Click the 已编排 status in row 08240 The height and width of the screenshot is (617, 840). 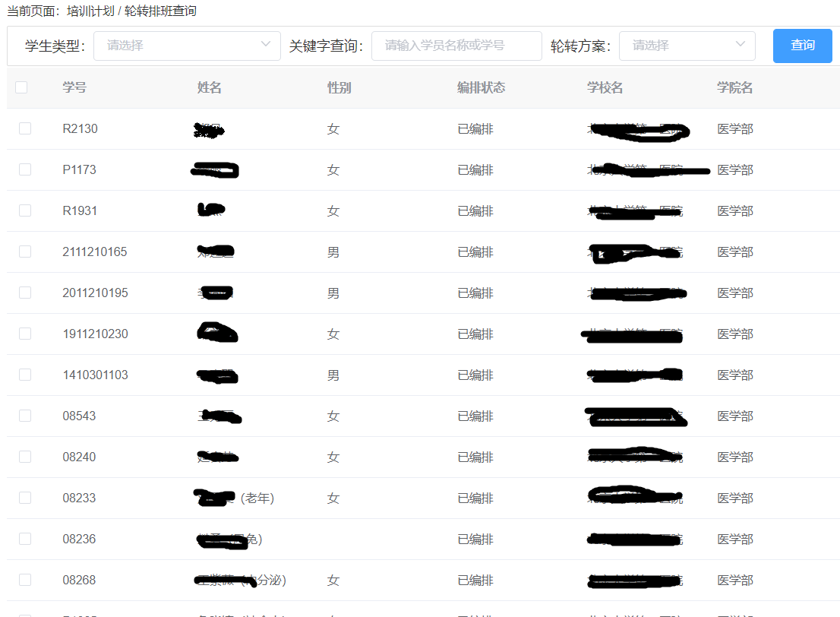pos(475,457)
